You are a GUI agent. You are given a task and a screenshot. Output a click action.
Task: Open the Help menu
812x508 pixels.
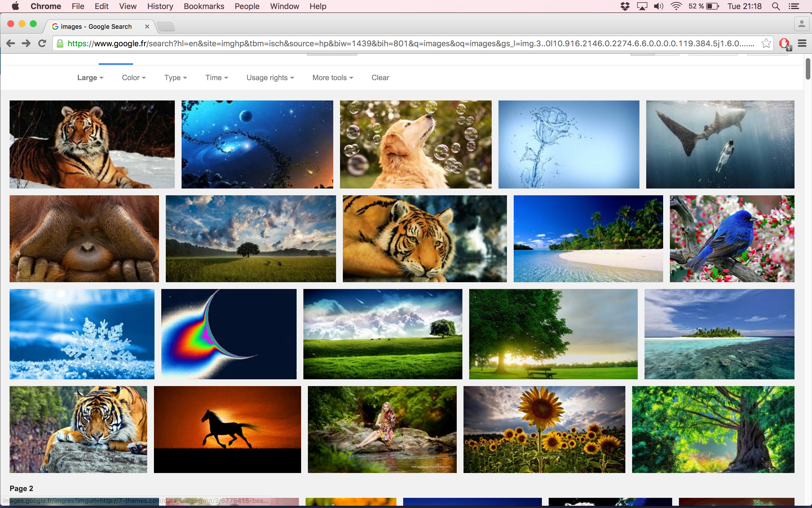[318, 6]
